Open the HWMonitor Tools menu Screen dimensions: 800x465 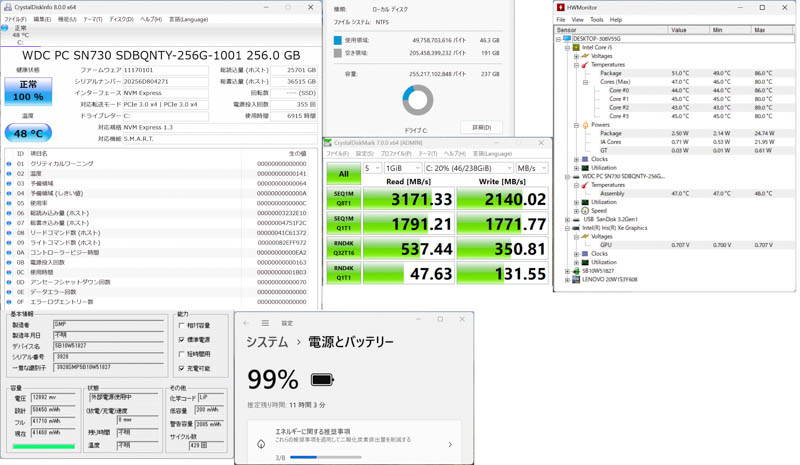(596, 19)
